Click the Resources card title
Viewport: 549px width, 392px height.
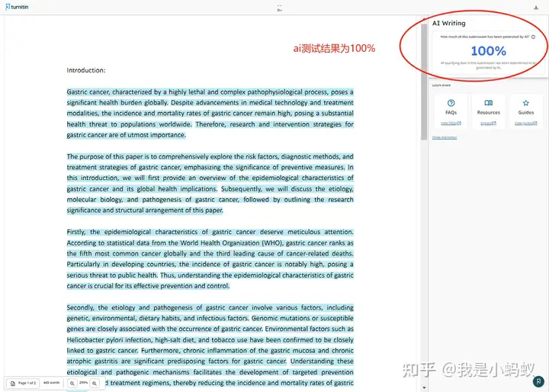point(489,112)
